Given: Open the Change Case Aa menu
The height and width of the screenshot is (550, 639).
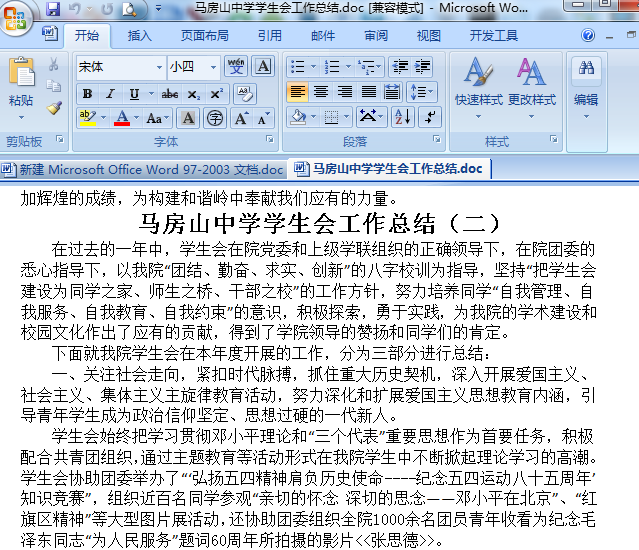Looking at the screenshot, I should pyautogui.click(x=158, y=118).
